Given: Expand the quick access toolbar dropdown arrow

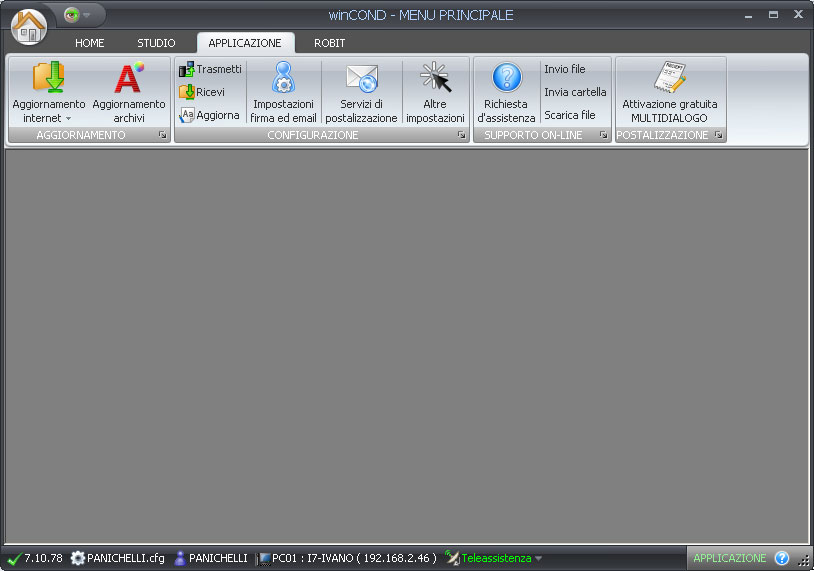Looking at the screenshot, I should 87,16.
